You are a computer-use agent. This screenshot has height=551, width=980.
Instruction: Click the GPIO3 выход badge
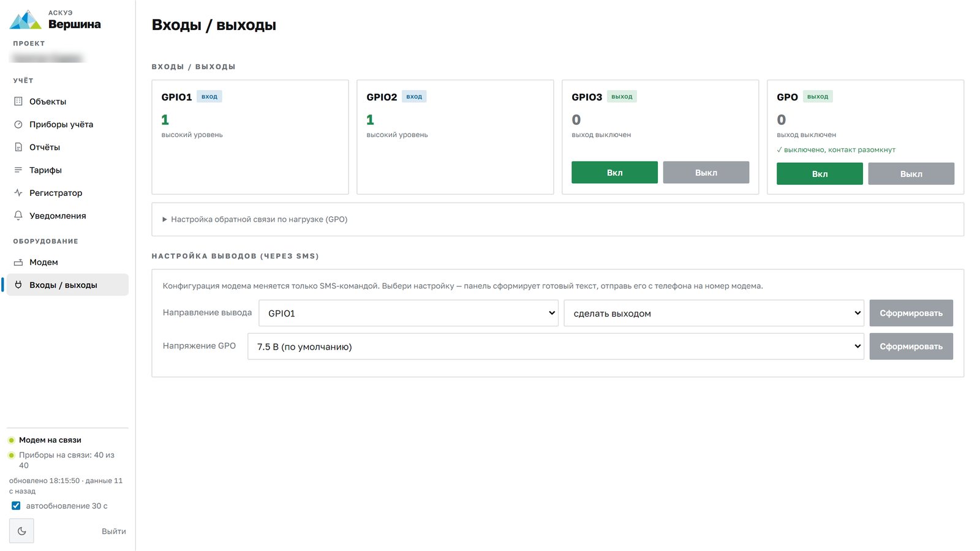(622, 97)
